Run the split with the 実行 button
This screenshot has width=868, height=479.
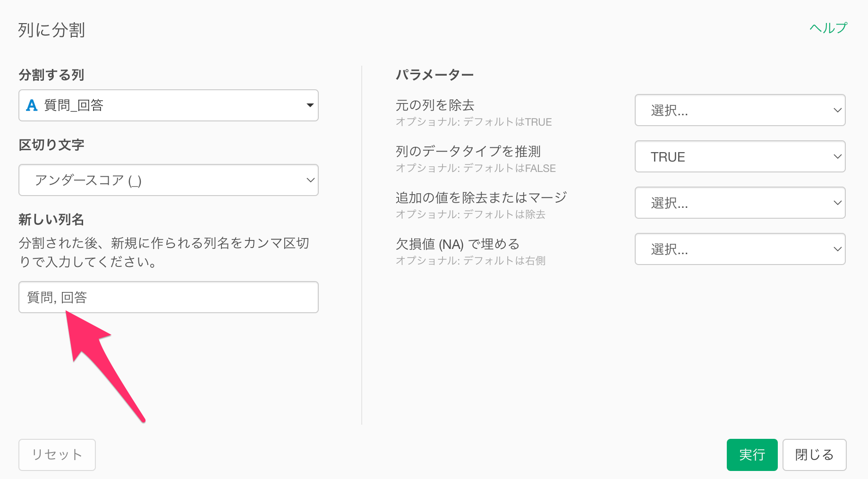coord(752,454)
